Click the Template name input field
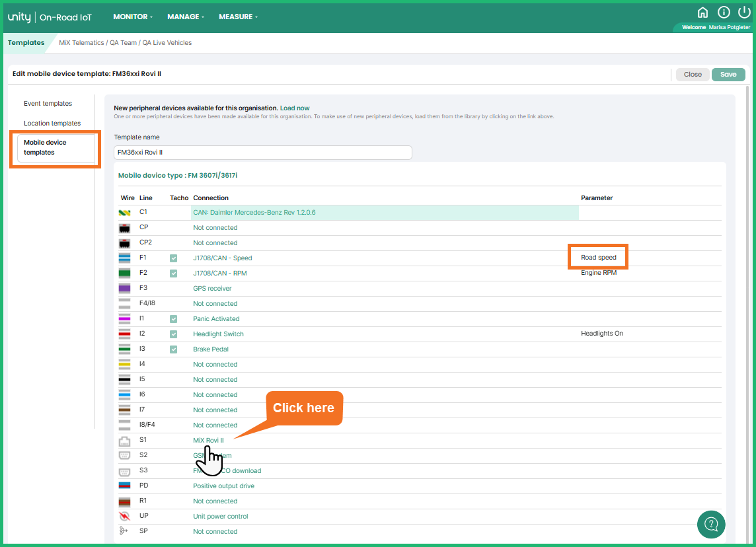This screenshot has width=756, height=547. 263,153
